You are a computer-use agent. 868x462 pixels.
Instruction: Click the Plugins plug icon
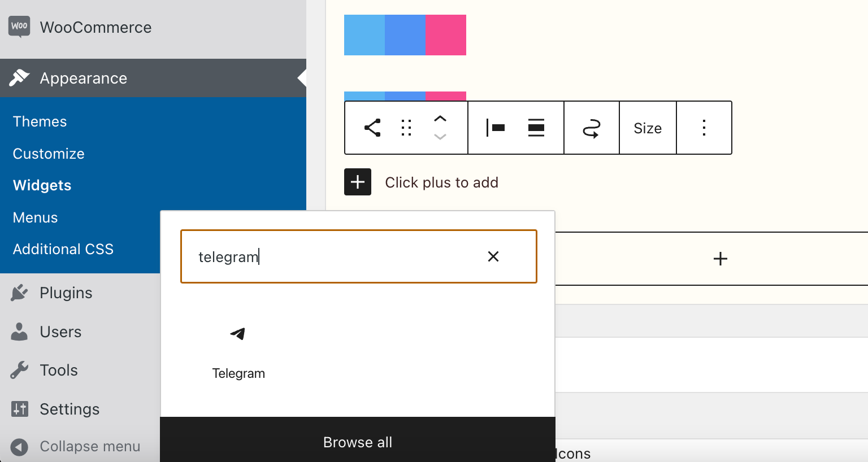(x=19, y=293)
